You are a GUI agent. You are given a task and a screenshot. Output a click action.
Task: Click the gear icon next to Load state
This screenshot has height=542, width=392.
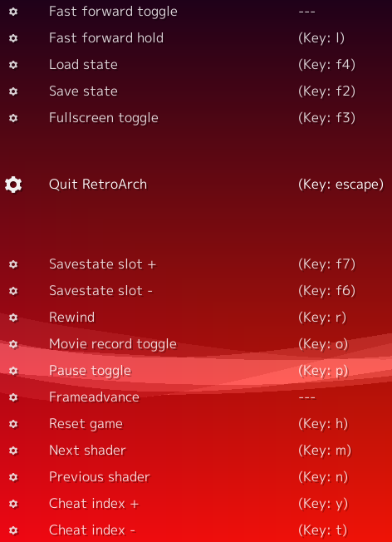tap(13, 65)
